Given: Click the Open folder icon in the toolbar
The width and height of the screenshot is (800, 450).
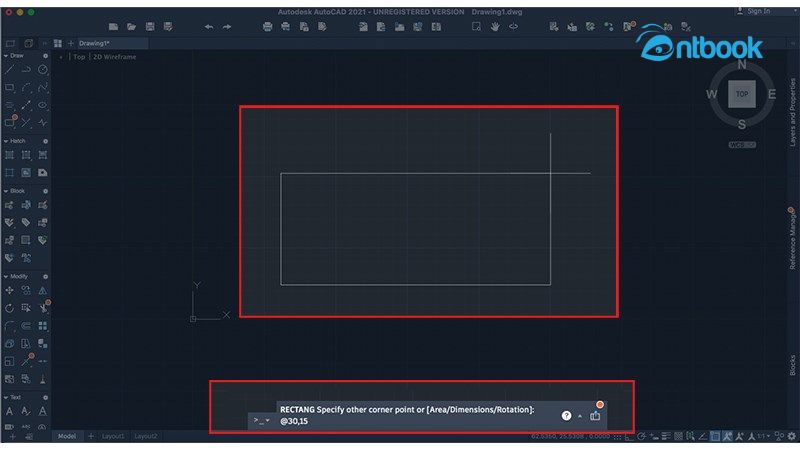Looking at the screenshot, I should pos(132,27).
